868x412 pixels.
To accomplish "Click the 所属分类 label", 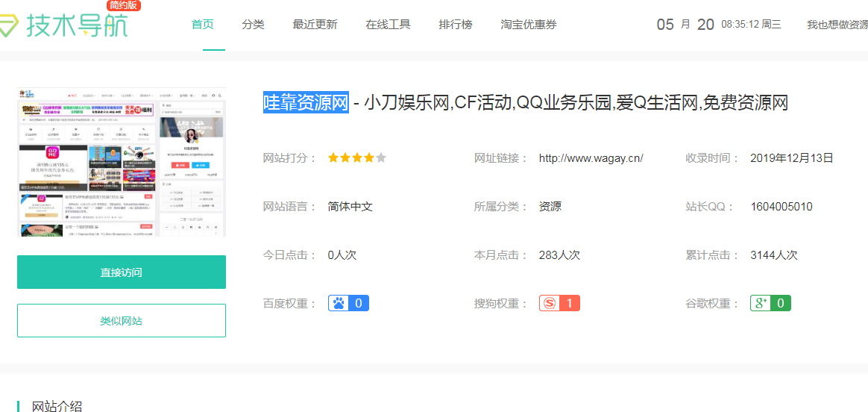I will coord(501,207).
